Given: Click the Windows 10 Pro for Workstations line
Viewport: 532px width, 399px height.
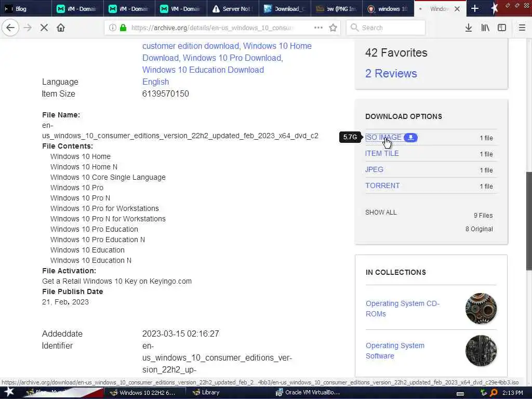Looking at the screenshot, I should point(104,208).
